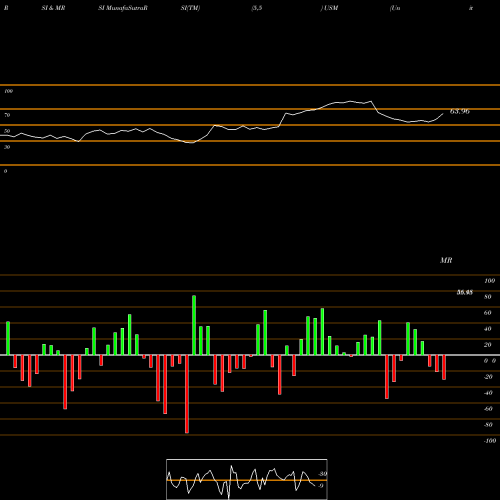Click the ') USM' ticker text
The height and width of the screenshot is (500, 500).
[x=329, y=8]
